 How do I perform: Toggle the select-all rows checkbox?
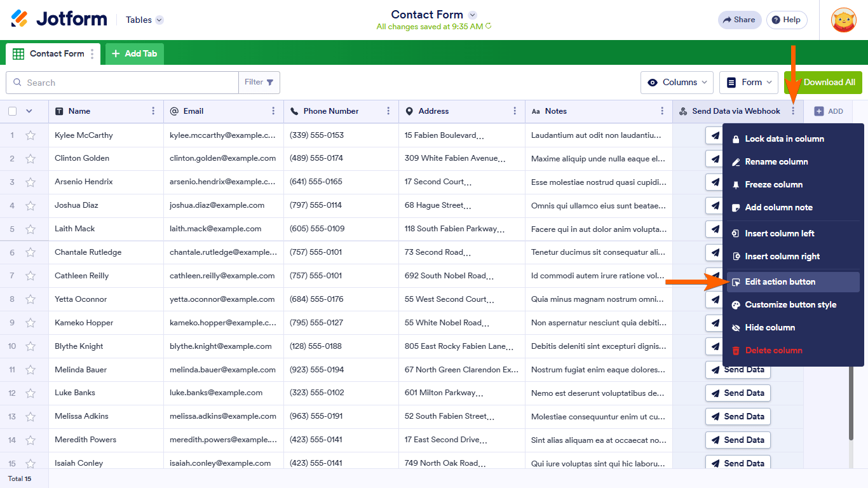point(13,111)
